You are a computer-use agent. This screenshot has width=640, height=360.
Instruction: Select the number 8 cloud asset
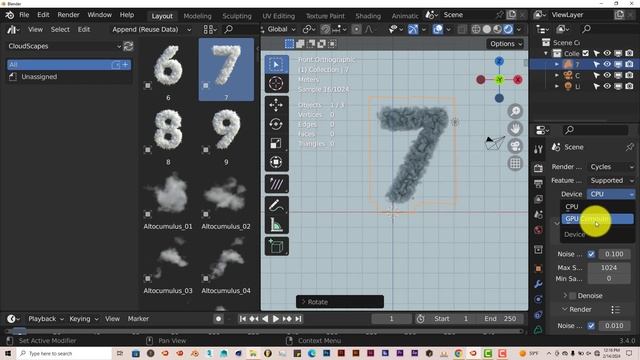tap(168, 136)
